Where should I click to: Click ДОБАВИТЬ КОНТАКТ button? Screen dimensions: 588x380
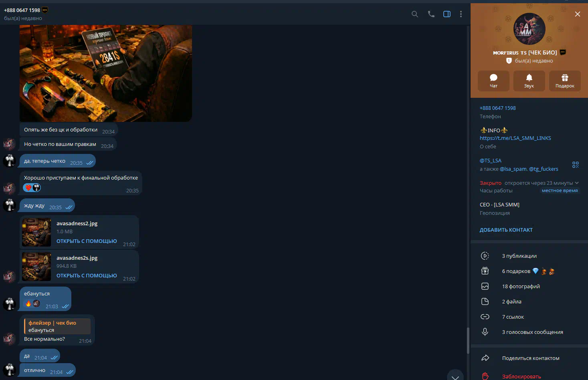[506, 230]
